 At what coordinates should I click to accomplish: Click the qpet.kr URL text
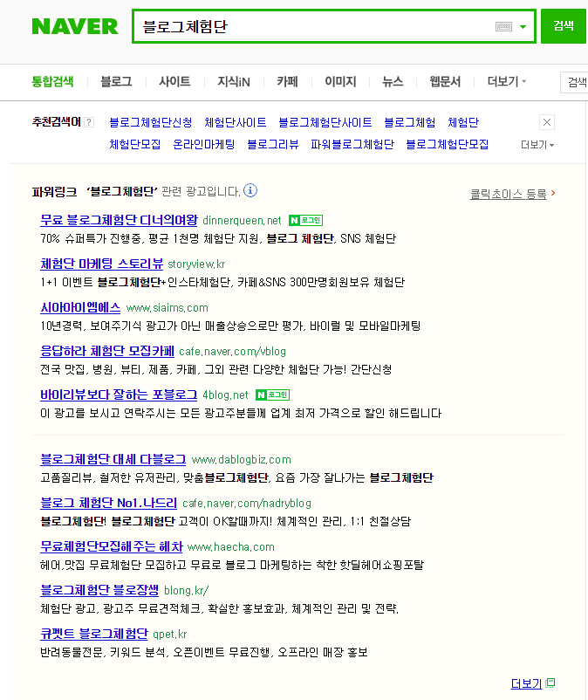pyautogui.click(x=169, y=635)
